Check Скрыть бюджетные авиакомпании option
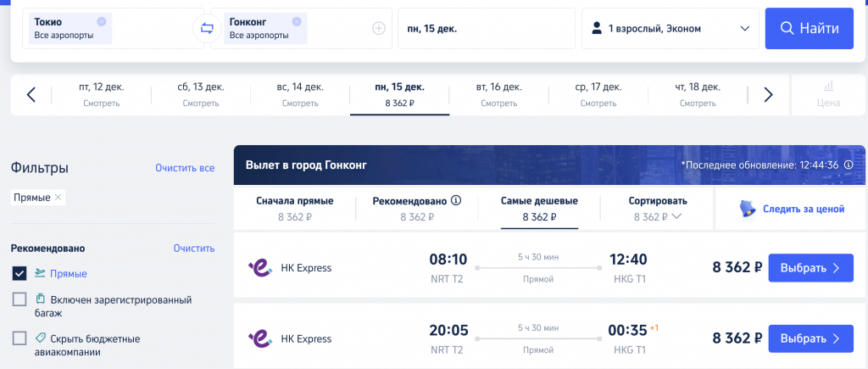 tap(19, 338)
